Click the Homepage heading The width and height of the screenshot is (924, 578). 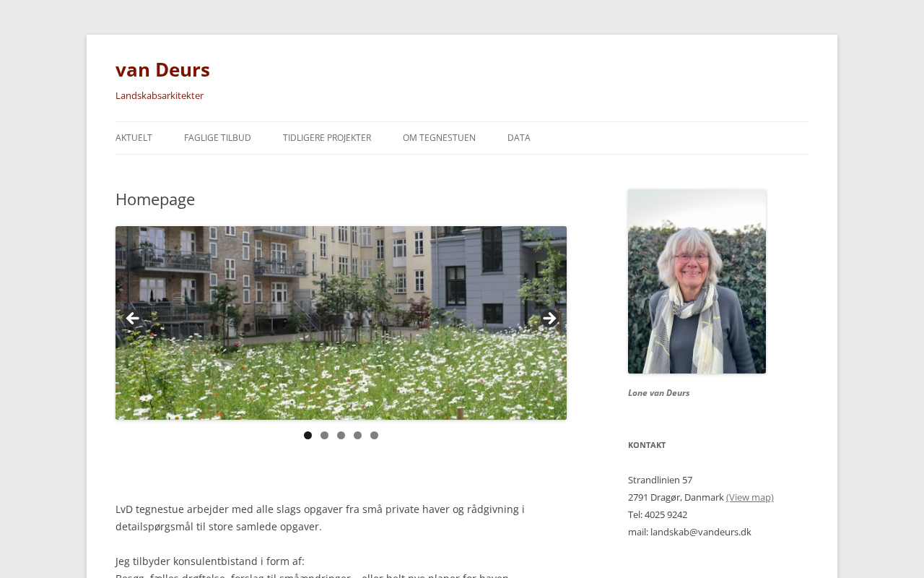[155, 199]
